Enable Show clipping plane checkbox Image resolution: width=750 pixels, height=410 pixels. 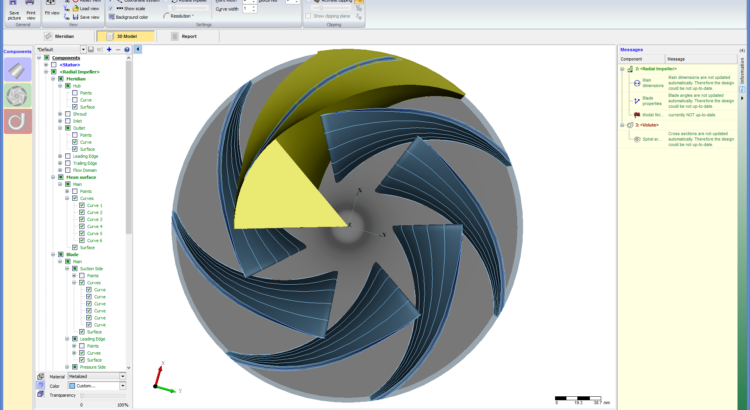pyautogui.click(x=309, y=16)
